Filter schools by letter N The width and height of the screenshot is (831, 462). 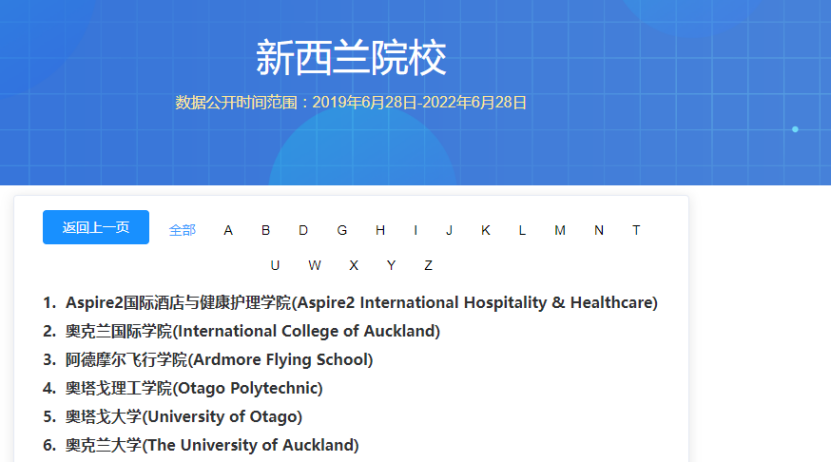[x=599, y=230]
